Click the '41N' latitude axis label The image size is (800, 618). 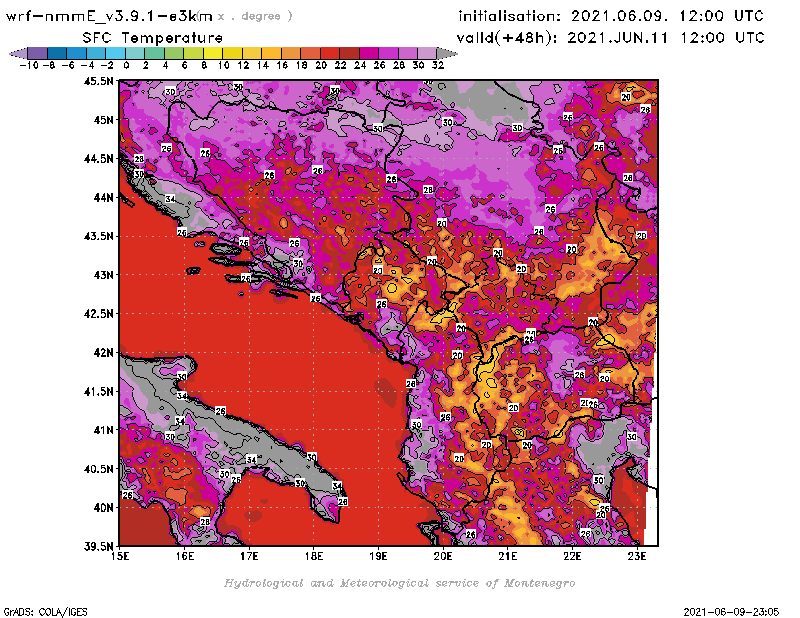point(103,430)
